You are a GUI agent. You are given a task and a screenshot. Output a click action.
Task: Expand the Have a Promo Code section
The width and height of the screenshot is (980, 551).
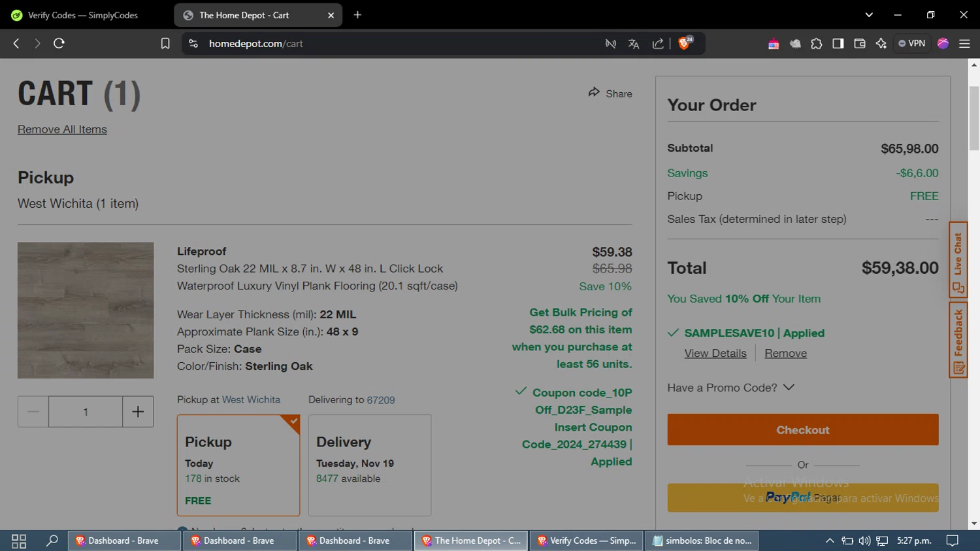point(730,388)
